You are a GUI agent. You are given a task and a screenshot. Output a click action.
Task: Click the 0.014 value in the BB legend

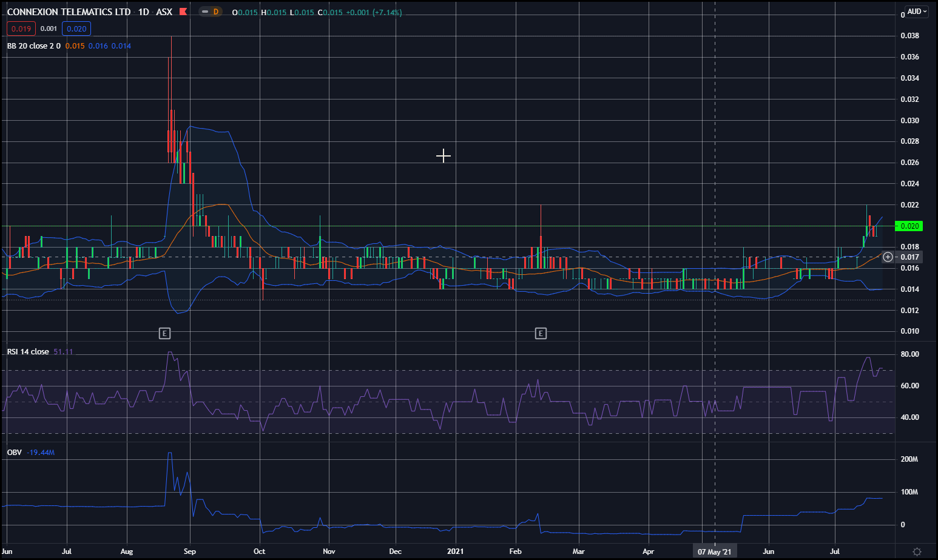pos(121,46)
